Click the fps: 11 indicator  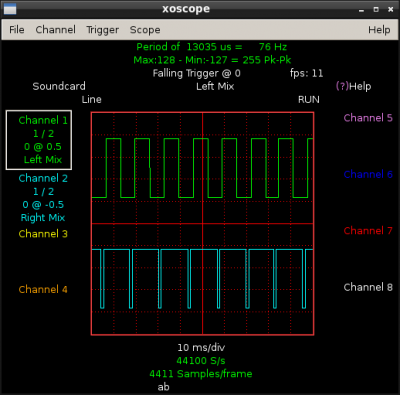point(307,73)
